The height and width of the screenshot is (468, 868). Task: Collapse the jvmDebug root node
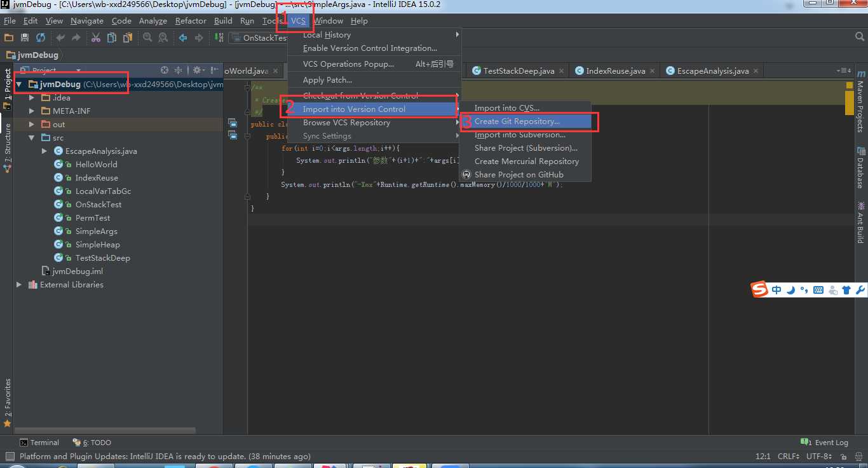pos(19,84)
